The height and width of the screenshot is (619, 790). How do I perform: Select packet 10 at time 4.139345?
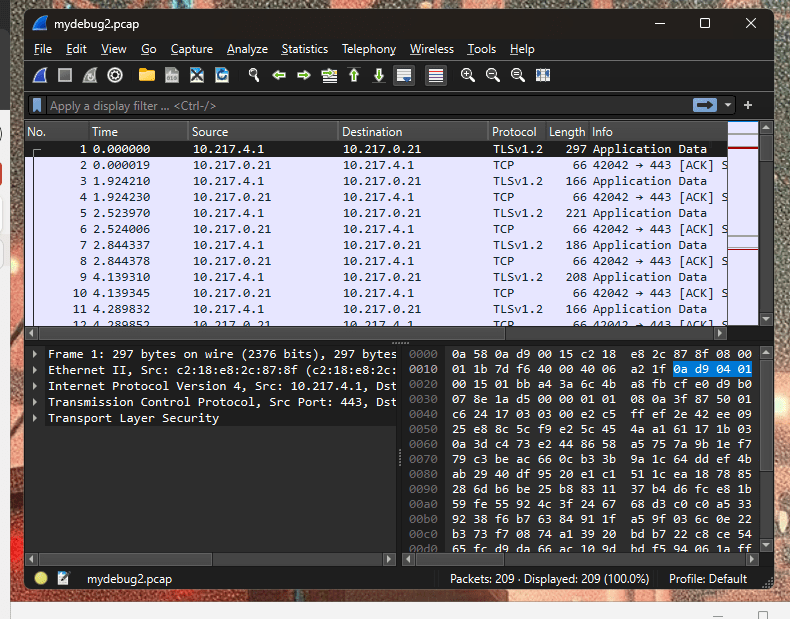[x=376, y=293]
